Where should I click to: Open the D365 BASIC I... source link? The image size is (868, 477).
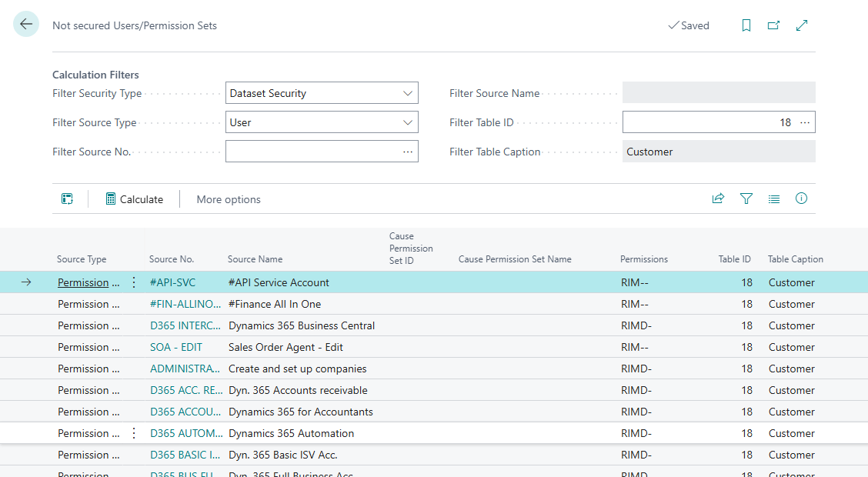[x=185, y=455]
